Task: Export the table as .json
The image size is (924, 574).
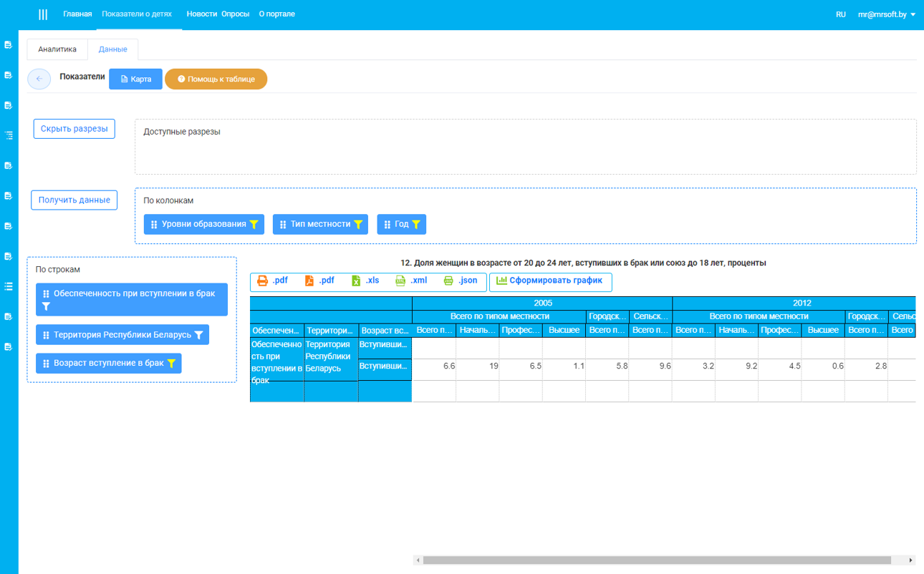Action: tap(448, 281)
